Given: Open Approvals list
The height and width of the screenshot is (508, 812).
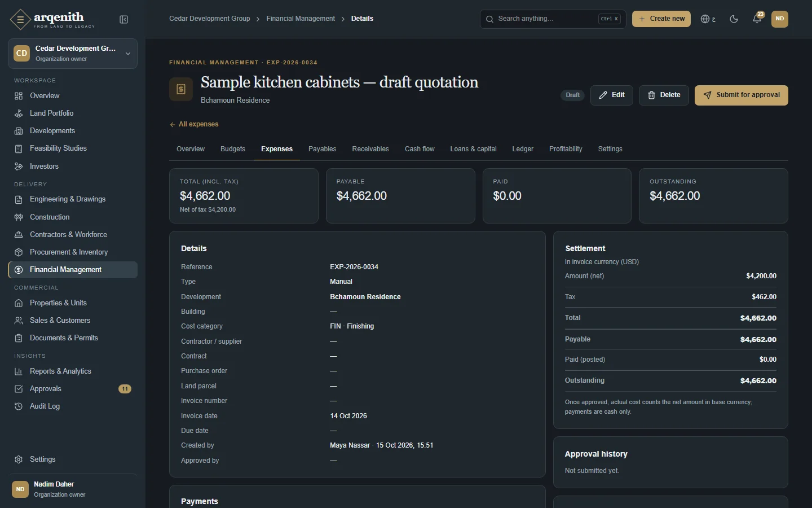Looking at the screenshot, I should click(73, 389).
